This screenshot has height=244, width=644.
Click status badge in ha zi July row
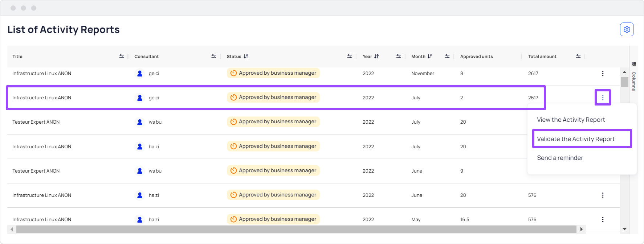tap(273, 146)
